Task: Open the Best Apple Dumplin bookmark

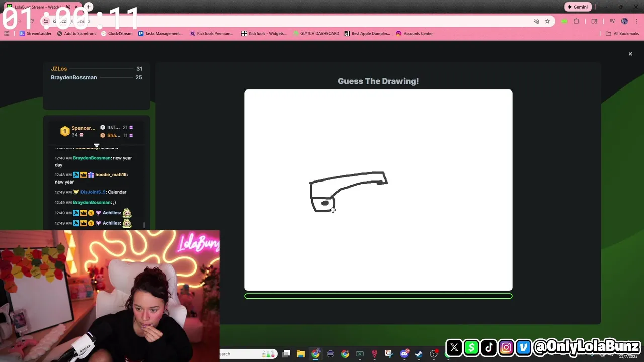Action: click(367, 34)
